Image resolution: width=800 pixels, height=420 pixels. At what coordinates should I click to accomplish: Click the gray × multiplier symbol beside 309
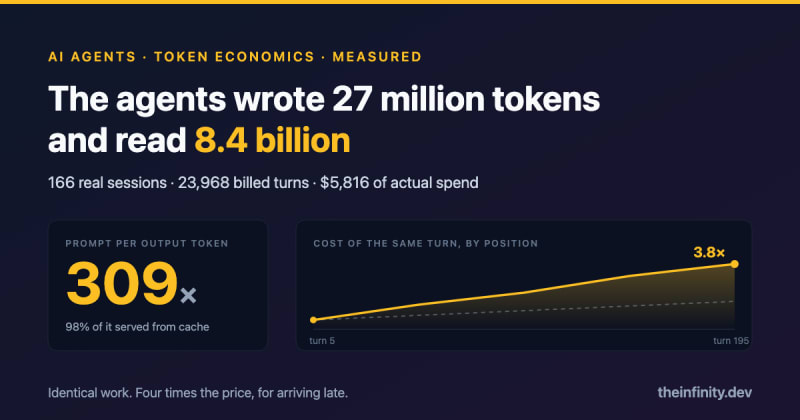click(188, 295)
